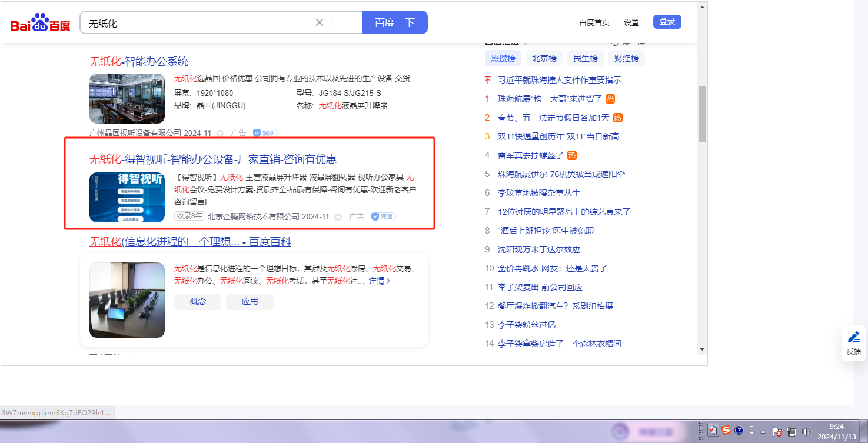
Task: Click the Sogou input method tray icon
Action: tap(726, 430)
